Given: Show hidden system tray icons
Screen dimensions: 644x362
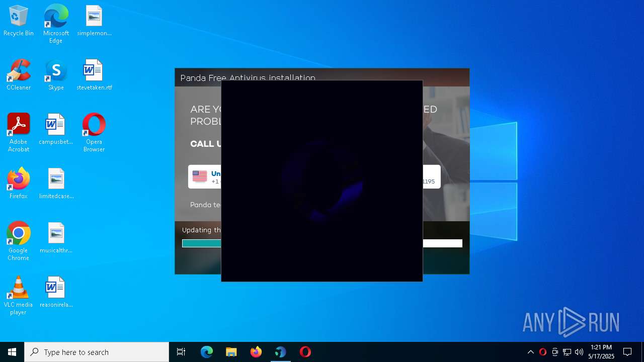Looking at the screenshot, I should point(530,352).
